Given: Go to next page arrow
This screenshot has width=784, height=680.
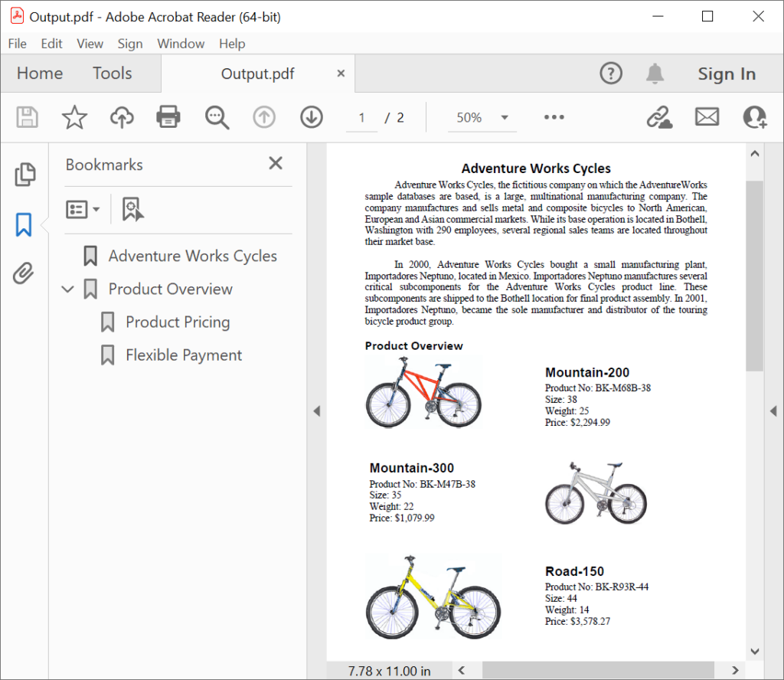Looking at the screenshot, I should click(311, 117).
